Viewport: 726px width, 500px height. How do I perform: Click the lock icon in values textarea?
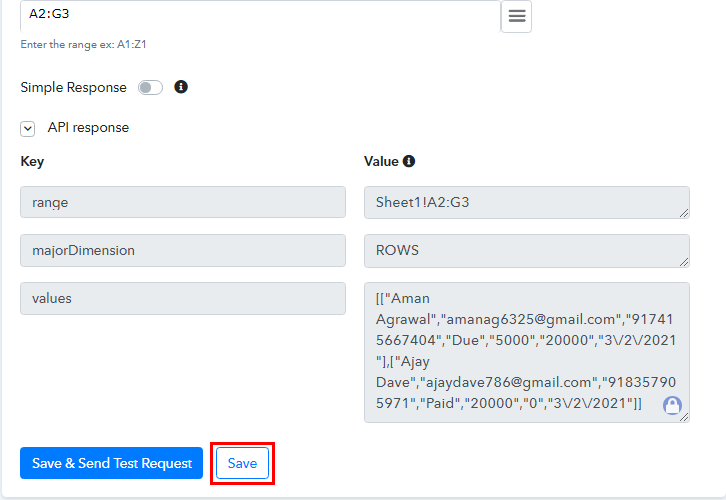click(672, 405)
